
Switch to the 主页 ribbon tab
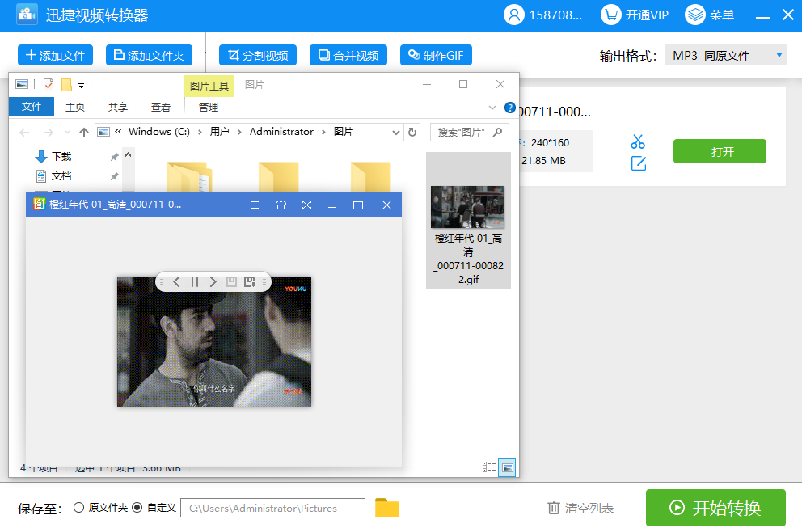point(75,107)
